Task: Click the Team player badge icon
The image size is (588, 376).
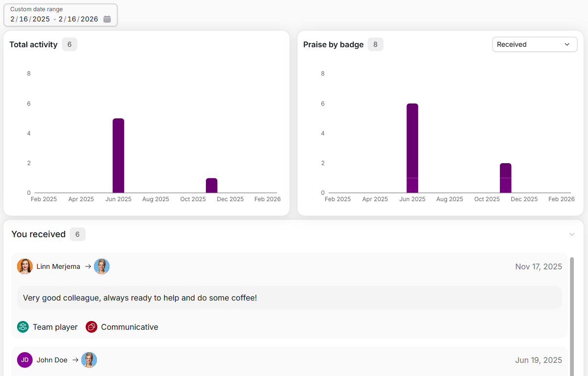Action: [23, 327]
